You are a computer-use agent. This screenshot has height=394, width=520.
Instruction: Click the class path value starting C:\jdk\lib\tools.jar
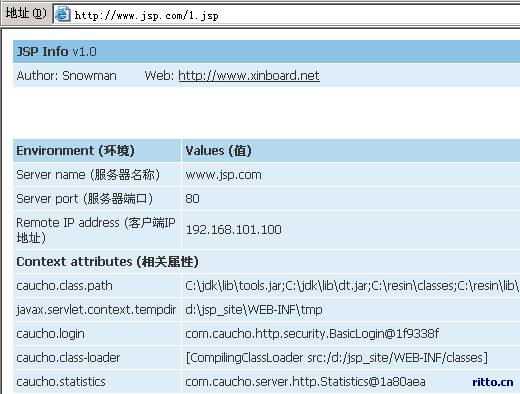[352, 286]
